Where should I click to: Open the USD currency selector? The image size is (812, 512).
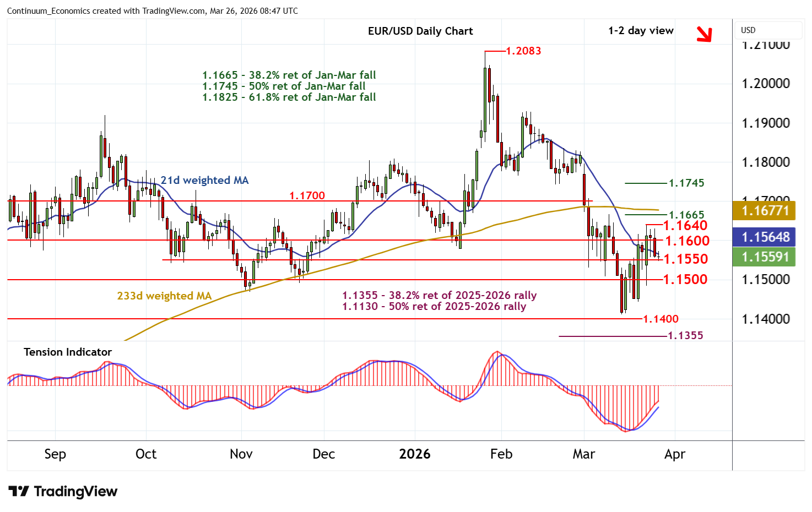768,30
